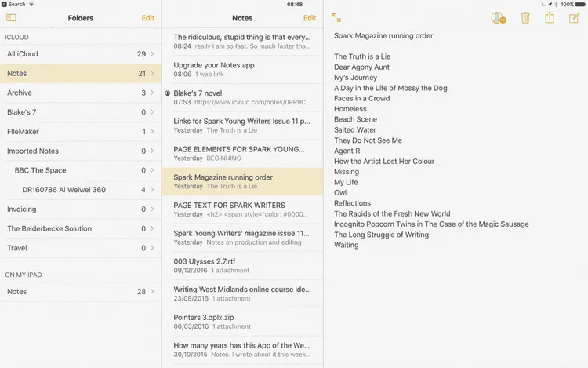Tap the note title 'Spark Magazine running order'
588x368 pixels.
click(x=383, y=35)
